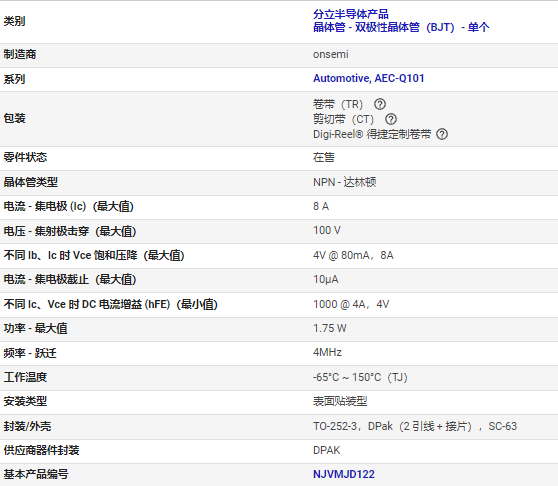Select the 100 V breakdown voltage value
The width and height of the screenshot is (558, 486).
coord(327,231)
